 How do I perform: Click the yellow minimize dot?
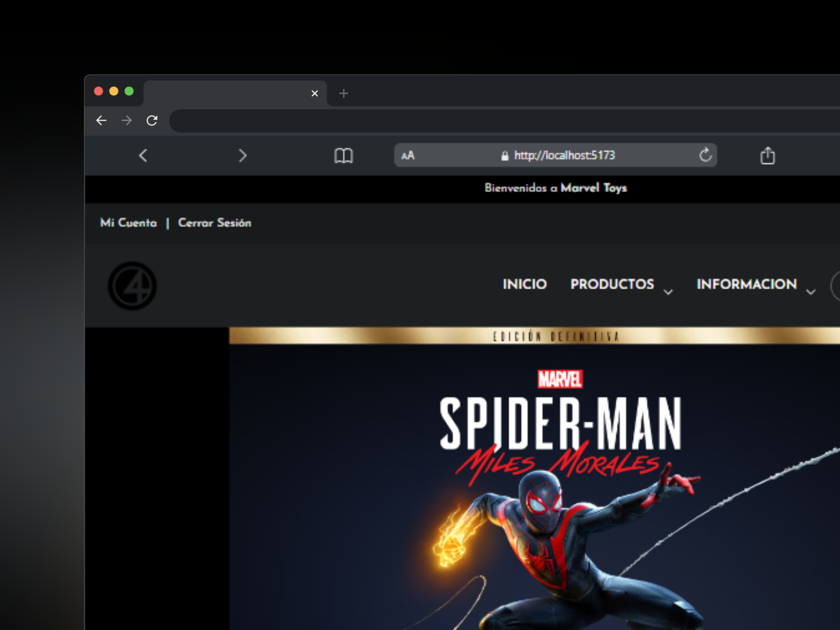(114, 91)
